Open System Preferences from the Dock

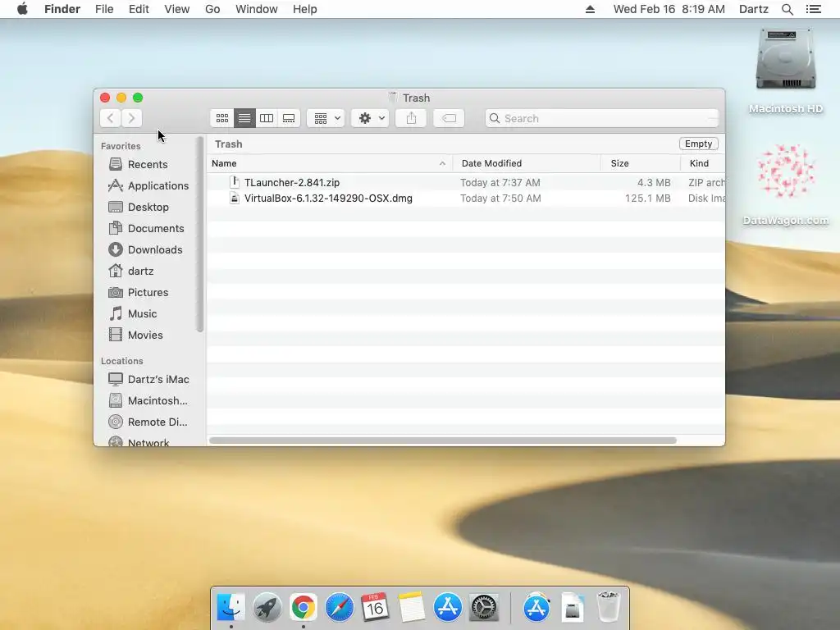(x=484, y=607)
